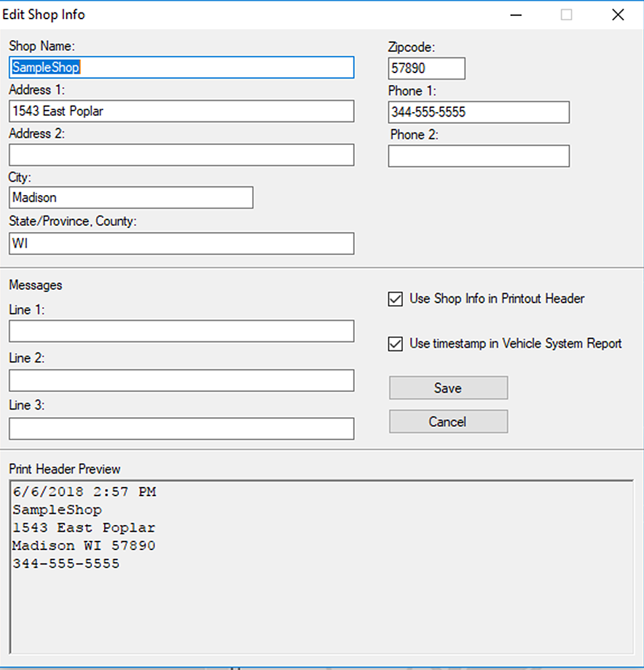This screenshot has width=644, height=670.
Task: Click the Save button
Action: tap(448, 387)
